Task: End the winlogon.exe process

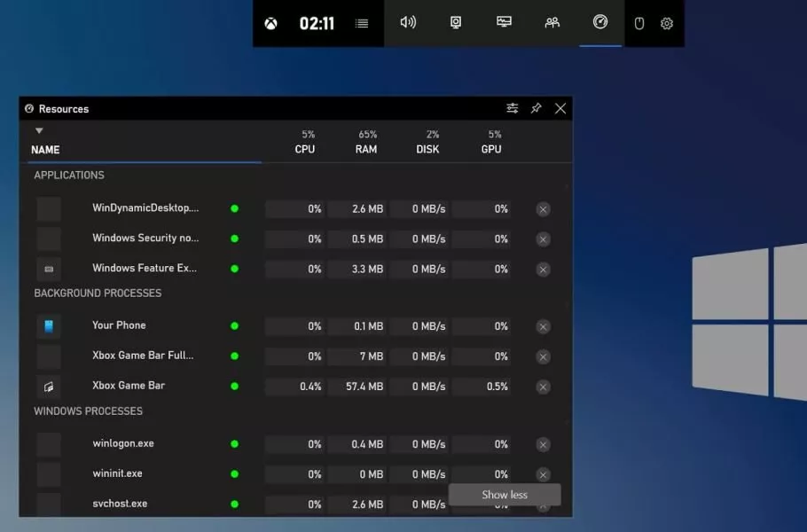Action: coord(543,444)
